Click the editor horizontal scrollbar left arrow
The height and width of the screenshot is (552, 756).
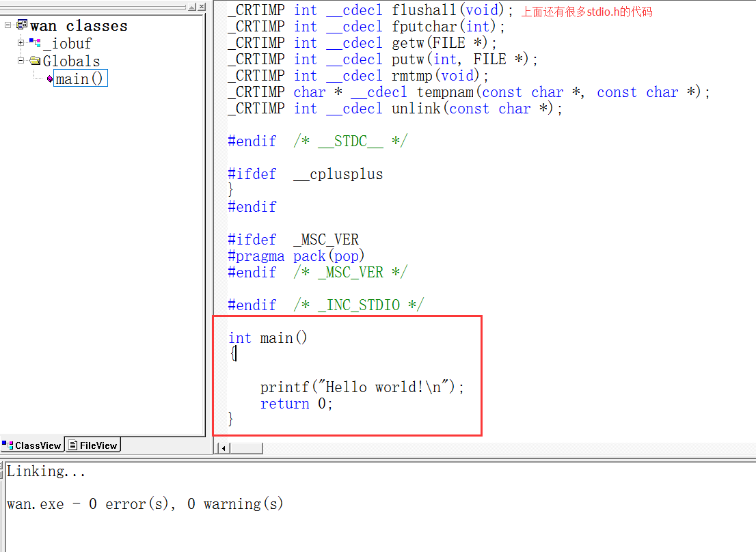pyautogui.click(x=222, y=448)
